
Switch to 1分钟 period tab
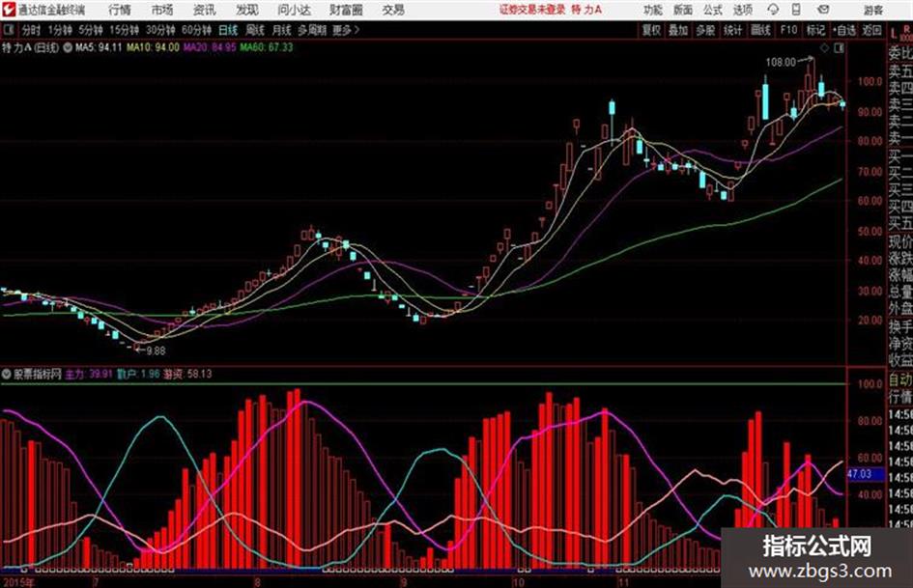pos(59,30)
